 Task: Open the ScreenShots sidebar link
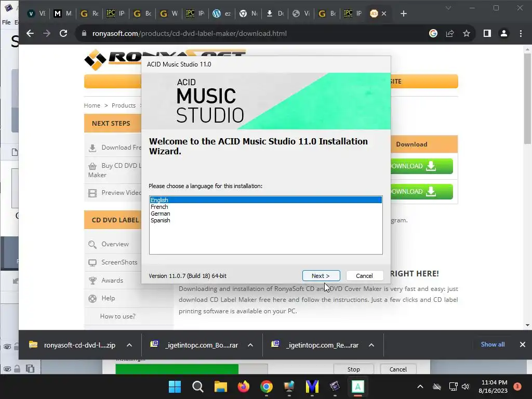click(119, 262)
